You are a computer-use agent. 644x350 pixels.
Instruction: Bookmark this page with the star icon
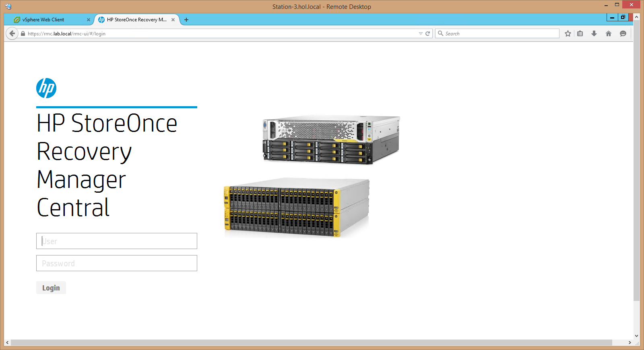click(x=568, y=34)
